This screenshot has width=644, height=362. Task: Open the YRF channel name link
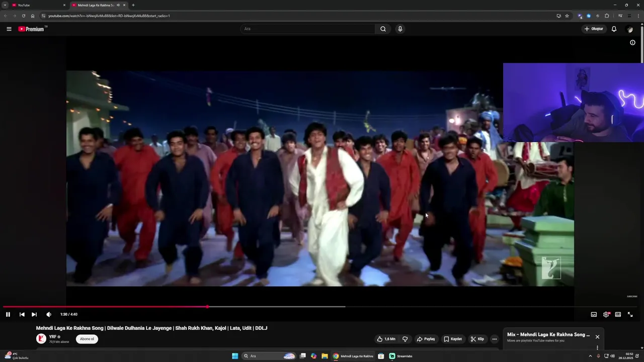(53, 337)
